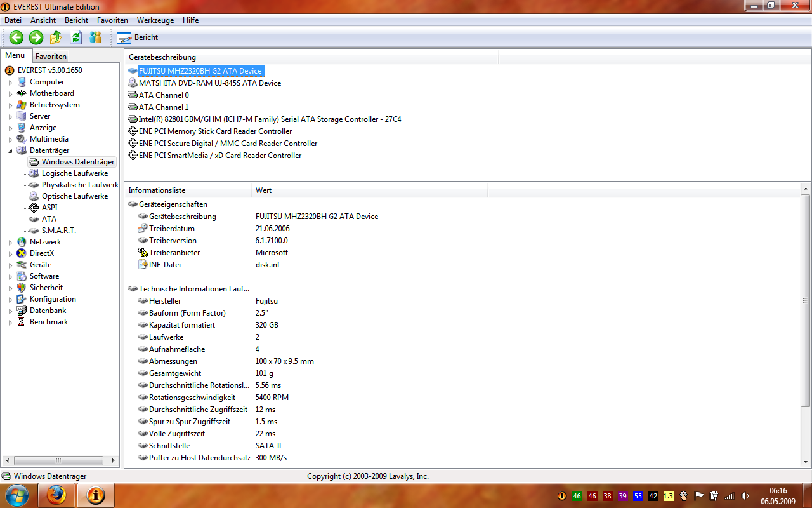Screen dimensions: 812x508
Task: Open the Datei menu
Action: pyautogui.click(x=13, y=20)
